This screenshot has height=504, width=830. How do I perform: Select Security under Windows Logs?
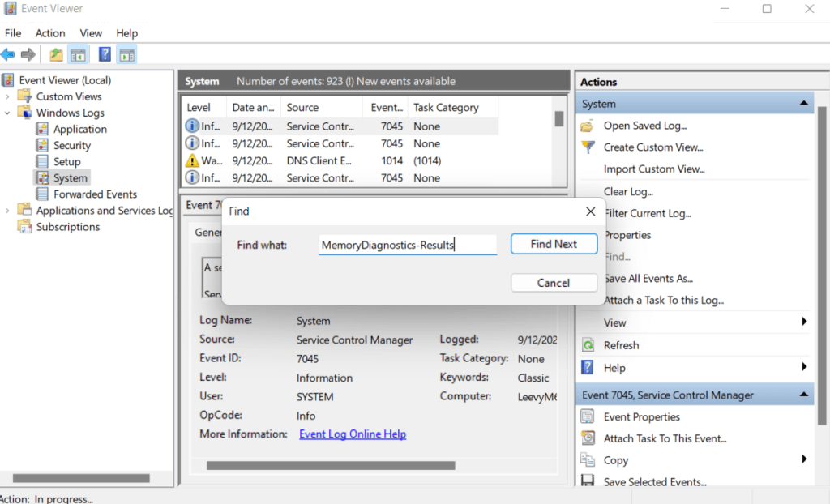[72, 145]
